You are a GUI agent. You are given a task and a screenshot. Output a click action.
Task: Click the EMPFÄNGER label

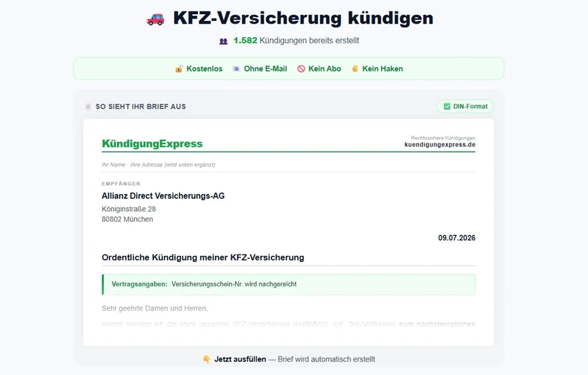121,184
